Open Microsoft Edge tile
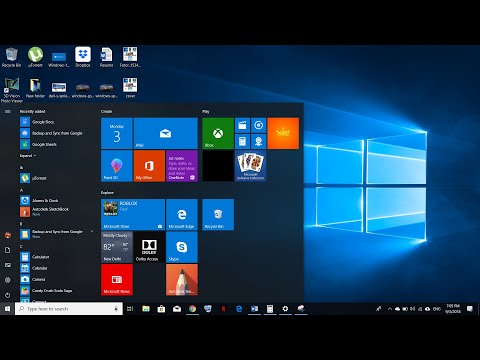The image size is (480, 360). coord(182,214)
